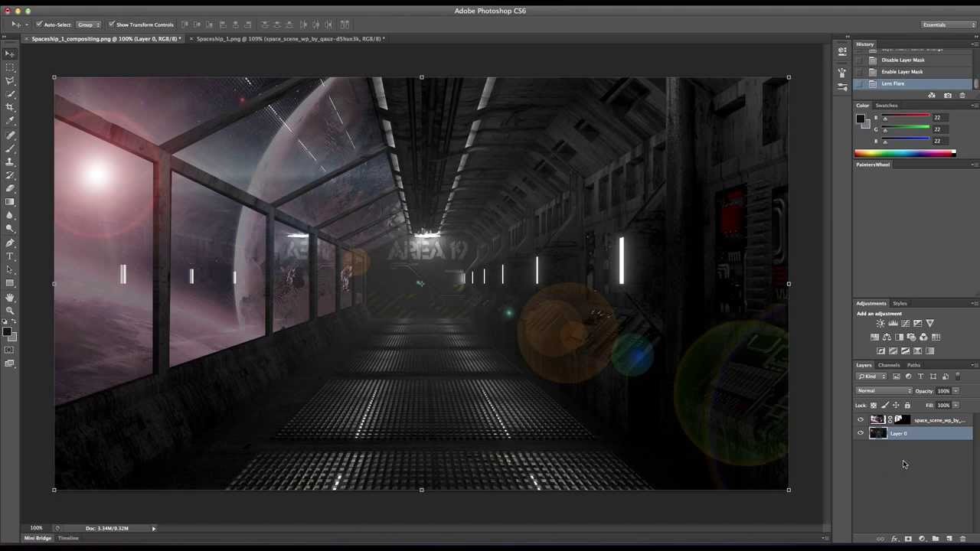The width and height of the screenshot is (980, 551).
Task: Select the Eyedropper tool
Action: [x=10, y=120]
